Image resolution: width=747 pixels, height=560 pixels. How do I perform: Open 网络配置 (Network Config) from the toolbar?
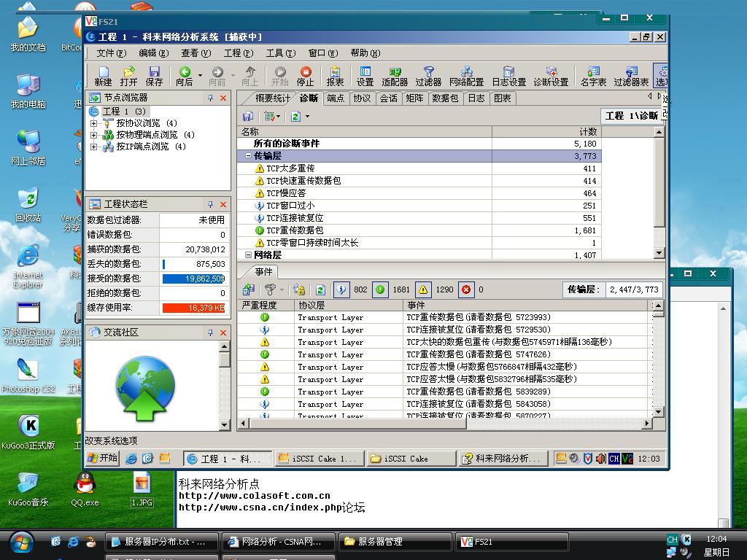pos(466,75)
